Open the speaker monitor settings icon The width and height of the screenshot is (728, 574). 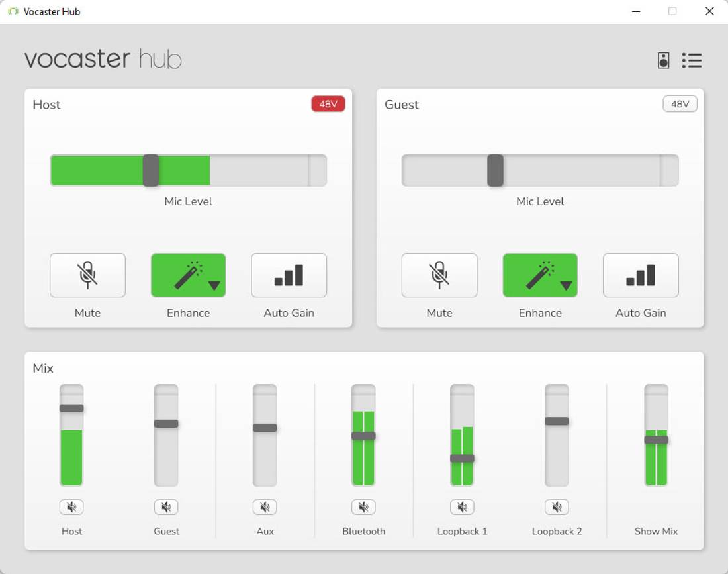coord(663,60)
